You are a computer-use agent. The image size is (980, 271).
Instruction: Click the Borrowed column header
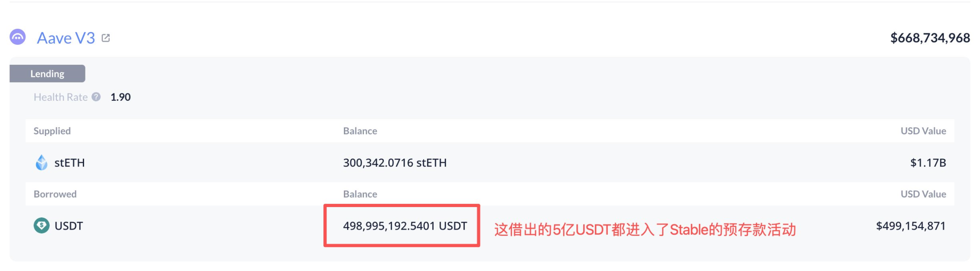click(x=55, y=194)
